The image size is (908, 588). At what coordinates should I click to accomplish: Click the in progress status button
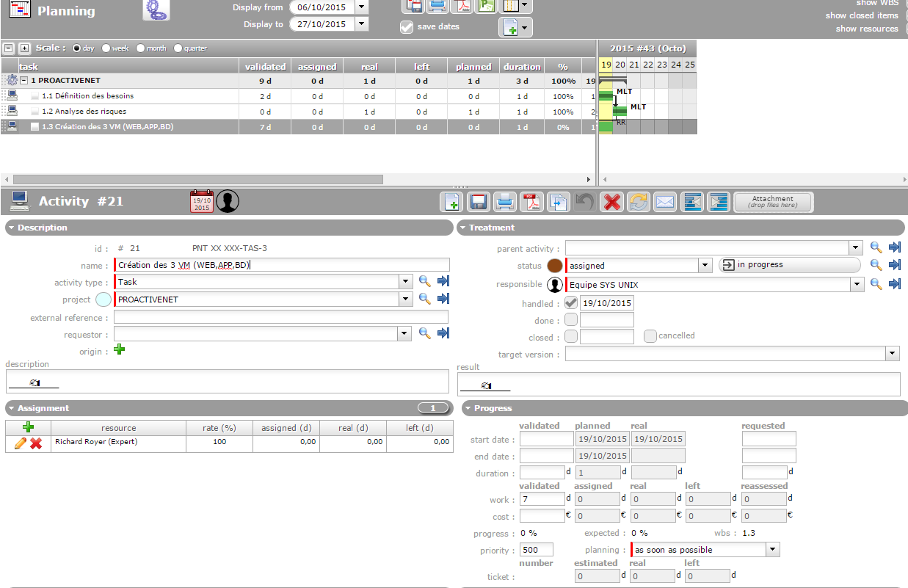[788, 265]
